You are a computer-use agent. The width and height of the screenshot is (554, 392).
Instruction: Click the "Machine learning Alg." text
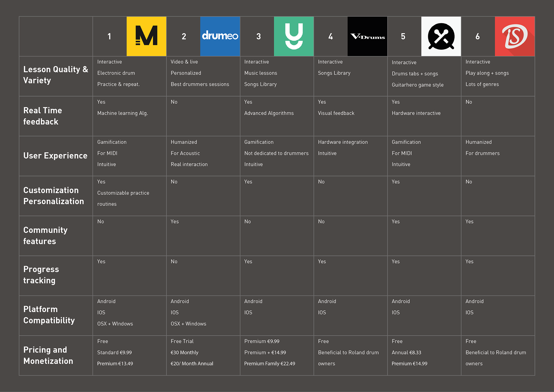[x=123, y=113]
